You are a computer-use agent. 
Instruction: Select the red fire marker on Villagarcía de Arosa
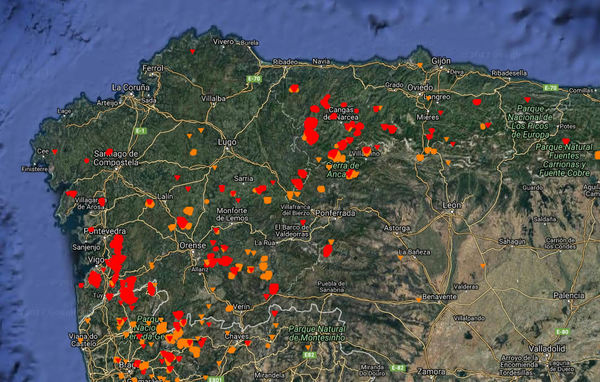tap(101, 202)
